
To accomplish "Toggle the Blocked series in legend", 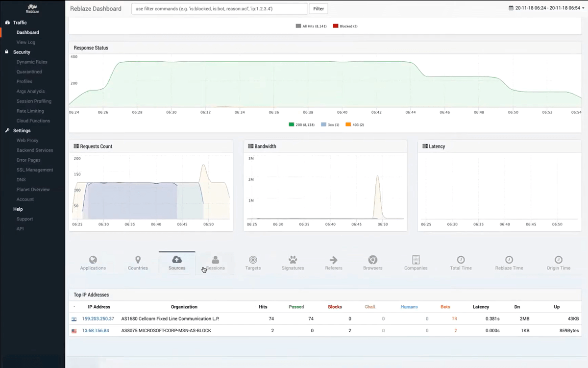I will click(345, 26).
